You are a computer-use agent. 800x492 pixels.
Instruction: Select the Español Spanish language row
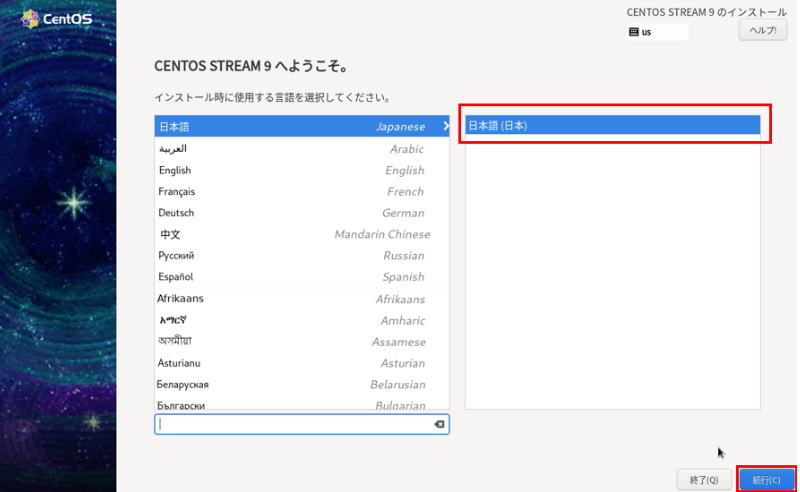302,277
